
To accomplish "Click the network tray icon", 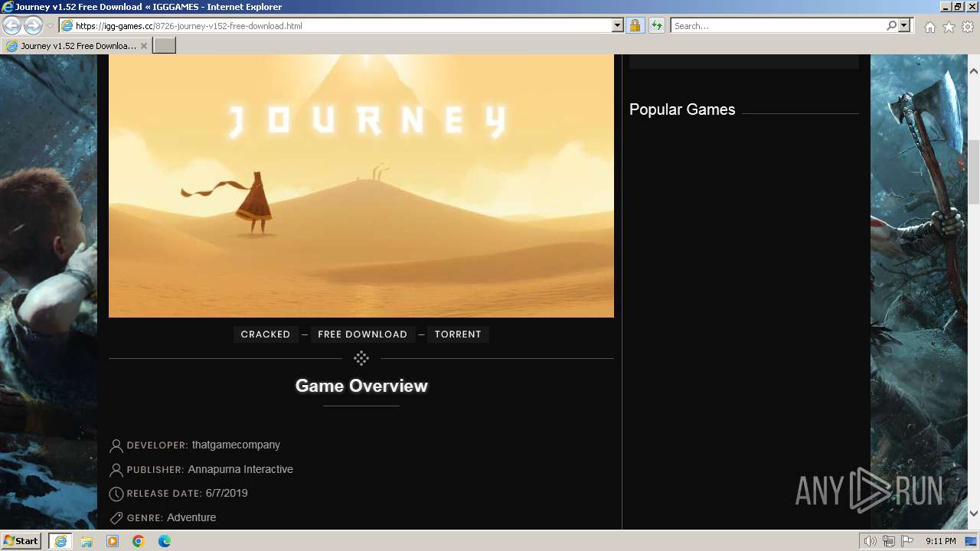I will click(x=889, y=542).
